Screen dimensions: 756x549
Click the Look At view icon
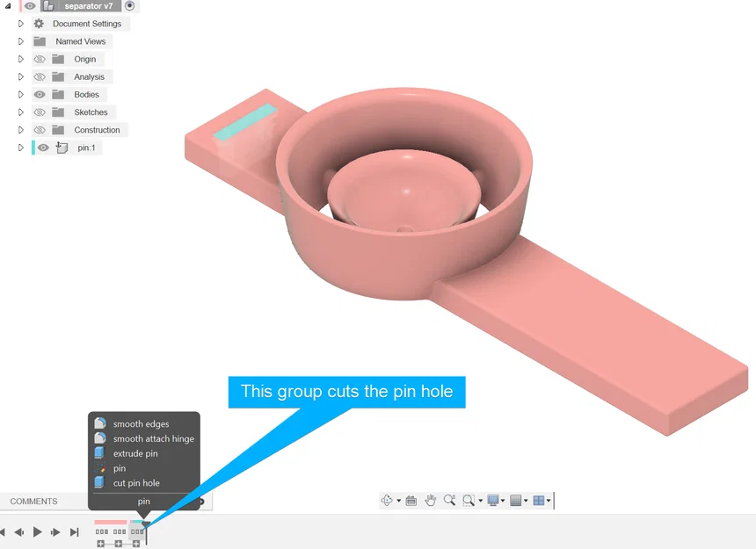[x=411, y=500]
